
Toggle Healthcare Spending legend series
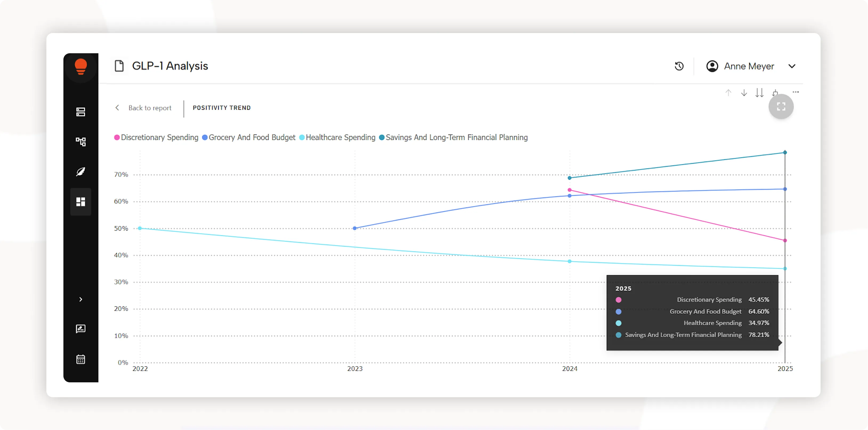(337, 137)
